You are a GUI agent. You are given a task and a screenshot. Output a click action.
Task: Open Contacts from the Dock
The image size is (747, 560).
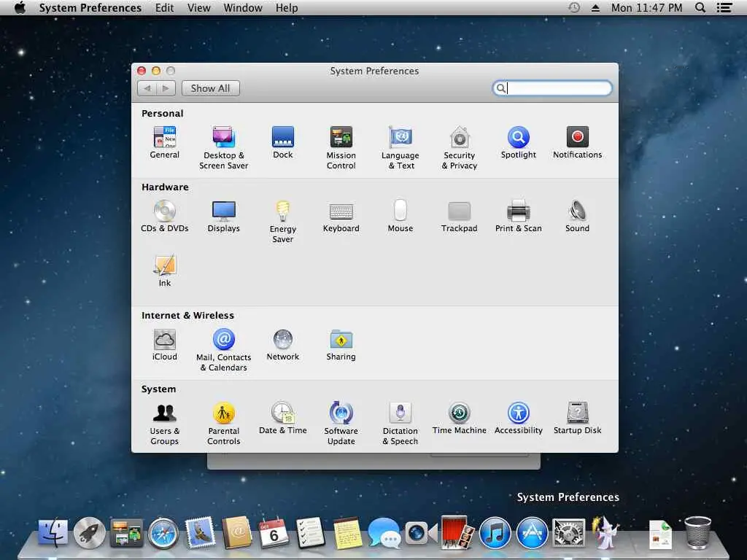(x=236, y=532)
